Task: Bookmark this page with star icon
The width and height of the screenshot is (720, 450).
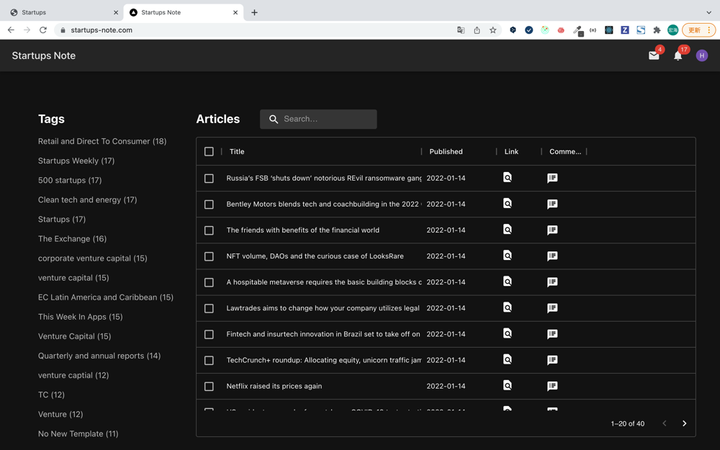Action: pos(493,30)
